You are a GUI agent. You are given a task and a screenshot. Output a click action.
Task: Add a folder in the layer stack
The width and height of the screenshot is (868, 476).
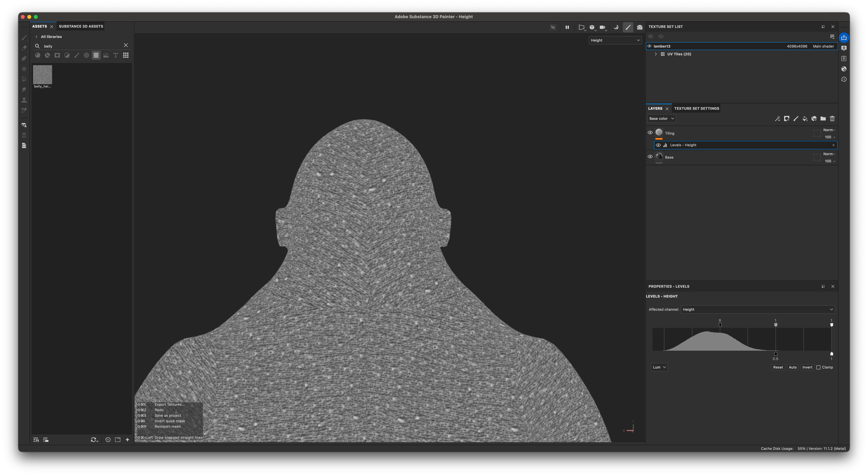point(823,119)
